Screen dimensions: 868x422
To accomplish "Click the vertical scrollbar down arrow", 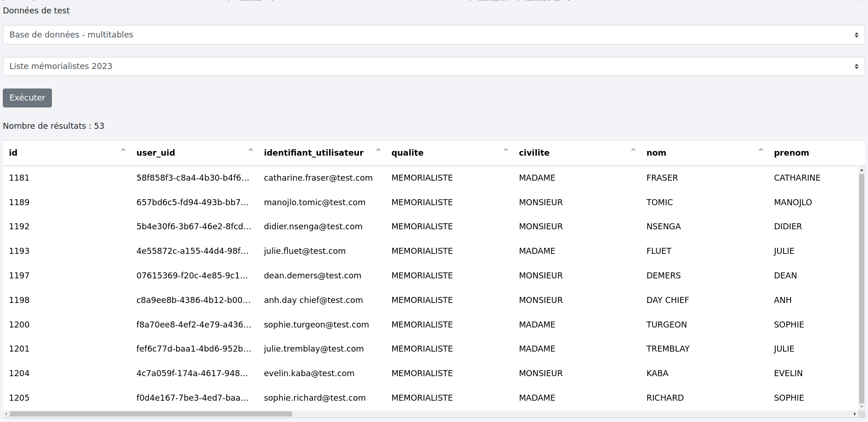I will pos(862,407).
